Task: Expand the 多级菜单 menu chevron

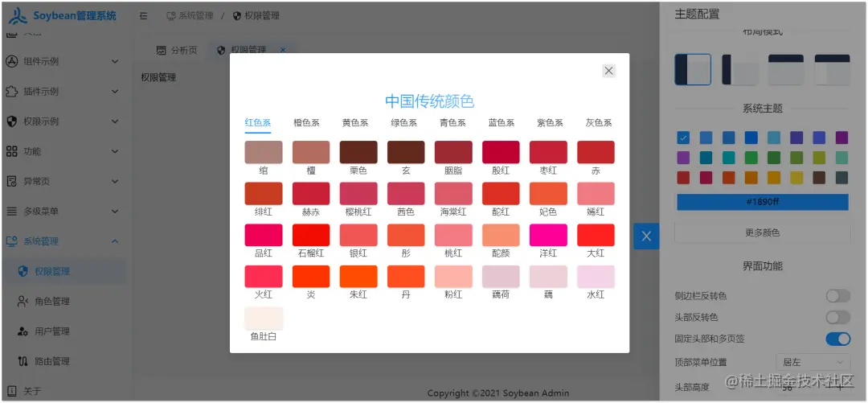Action: click(x=115, y=212)
